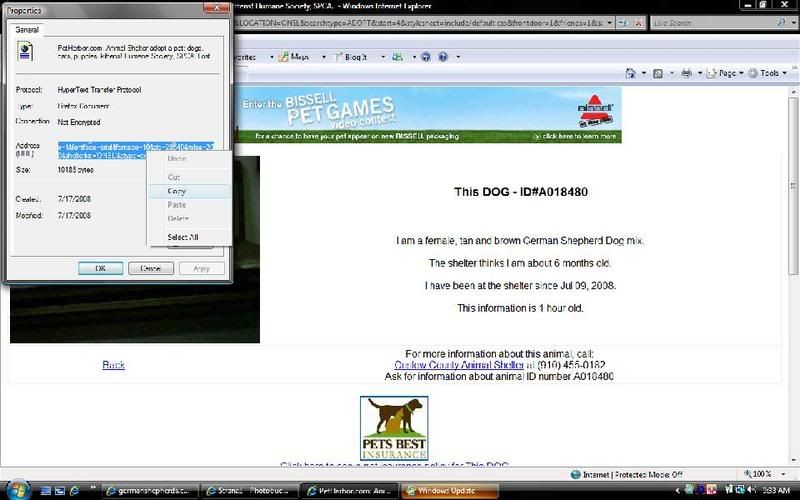Click 'HyperText Transfer Protocol' value
The height and width of the screenshot is (500, 800).
pyautogui.click(x=99, y=90)
